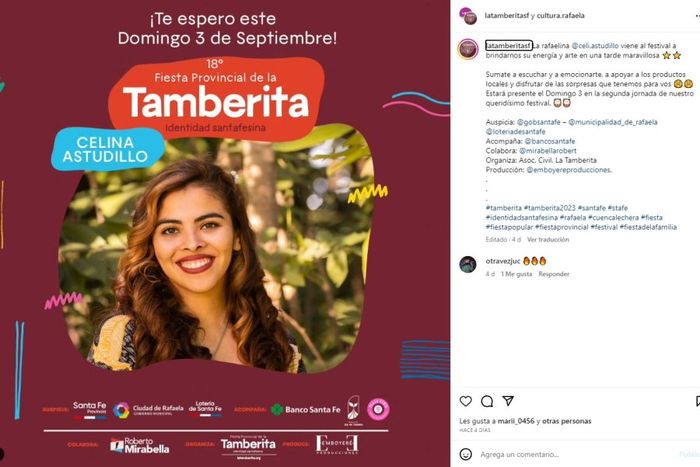Open the @gobsantafe profile link
Screen dimensions: 700x467
coord(538,122)
